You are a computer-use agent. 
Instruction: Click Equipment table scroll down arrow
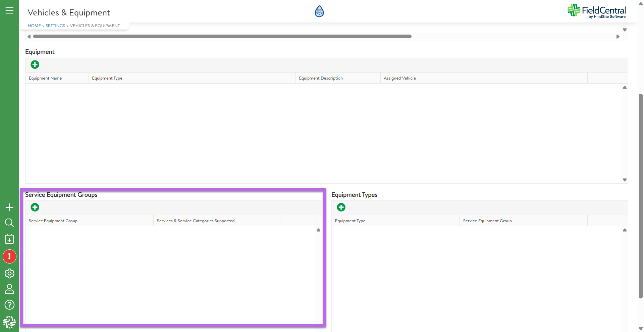coord(625,180)
